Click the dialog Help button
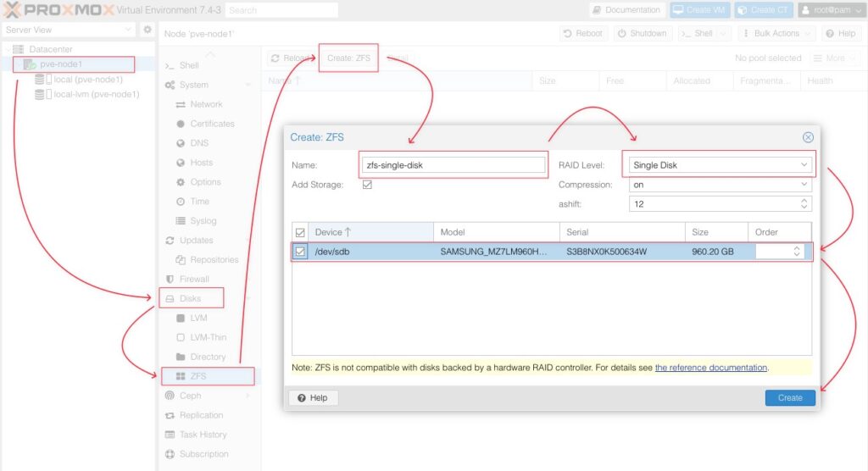The width and height of the screenshot is (868, 471). [313, 398]
